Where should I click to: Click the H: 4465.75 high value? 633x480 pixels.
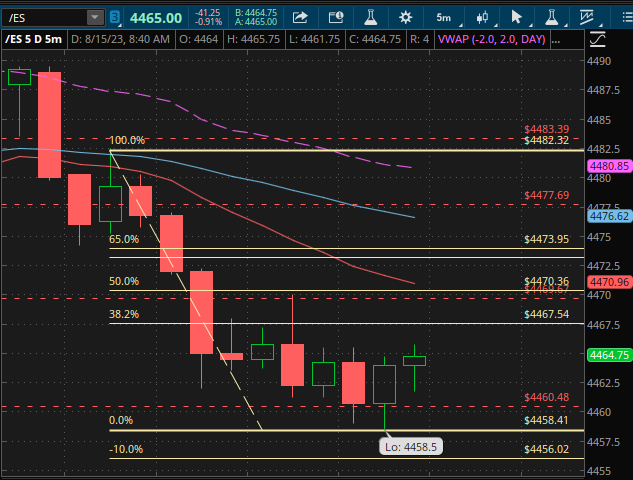point(254,40)
